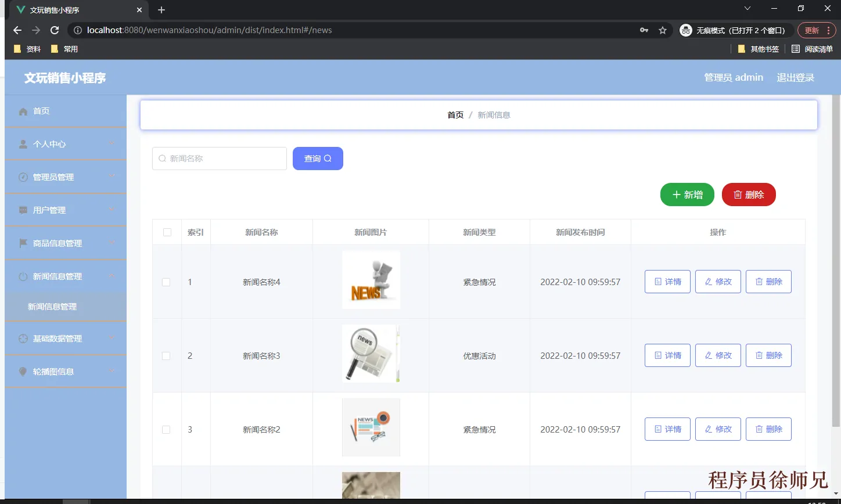
Task: View 详情 for 新闻名称3
Action: [x=667, y=355]
